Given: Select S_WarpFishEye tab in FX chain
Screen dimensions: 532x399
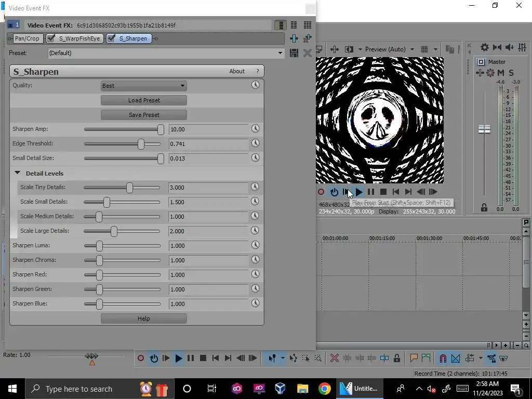Looking at the screenshot, I should coord(74,38).
